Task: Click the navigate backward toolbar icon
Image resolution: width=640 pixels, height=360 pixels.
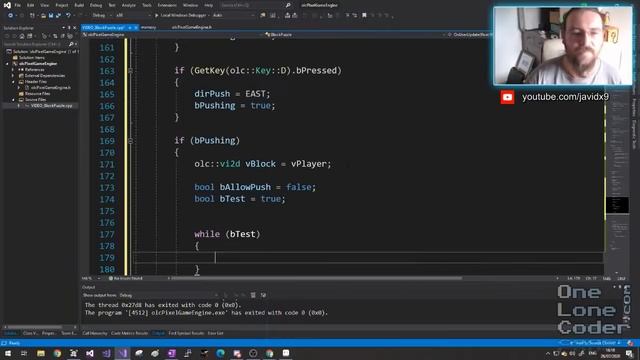Action: pos(10,16)
